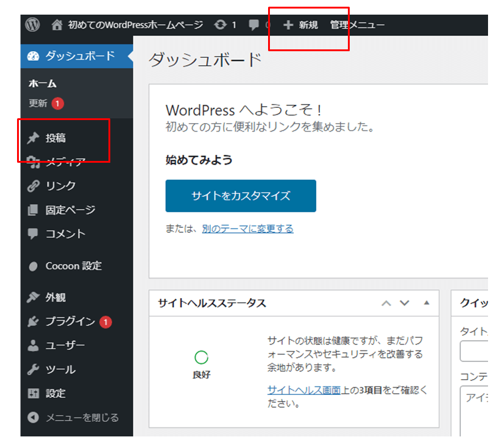
Task: Click the red badge next to プラグイン
Action: [x=105, y=322]
